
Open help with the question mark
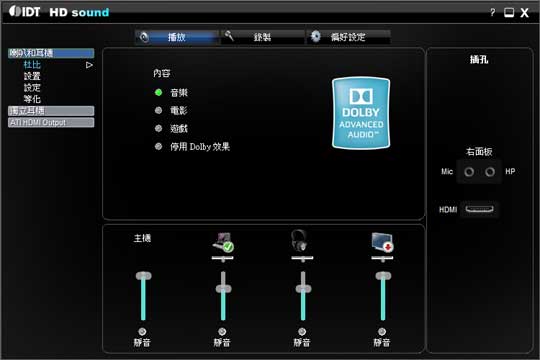click(493, 13)
